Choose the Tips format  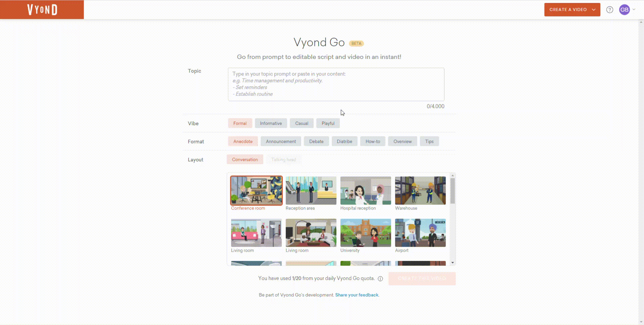[x=429, y=141]
